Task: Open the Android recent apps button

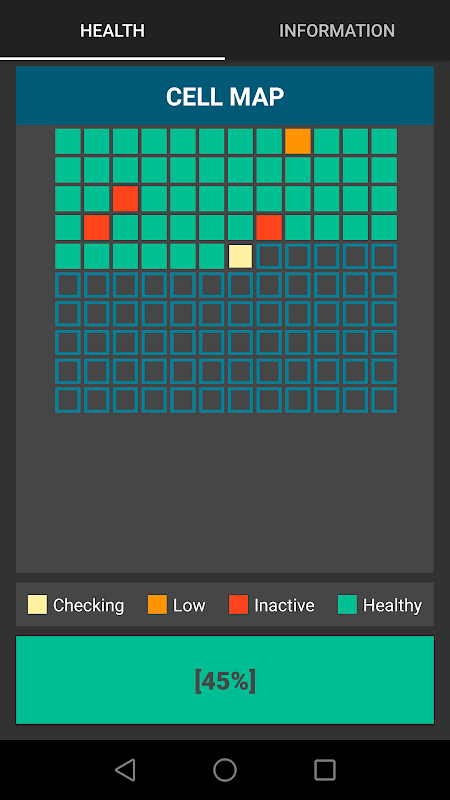Action: click(325, 770)
